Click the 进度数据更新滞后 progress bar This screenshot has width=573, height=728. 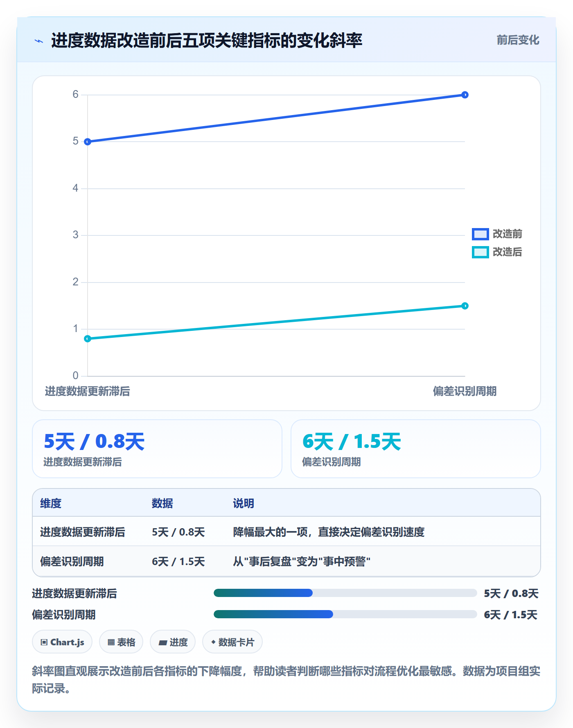pyautogui.click(x=345, y=593)
